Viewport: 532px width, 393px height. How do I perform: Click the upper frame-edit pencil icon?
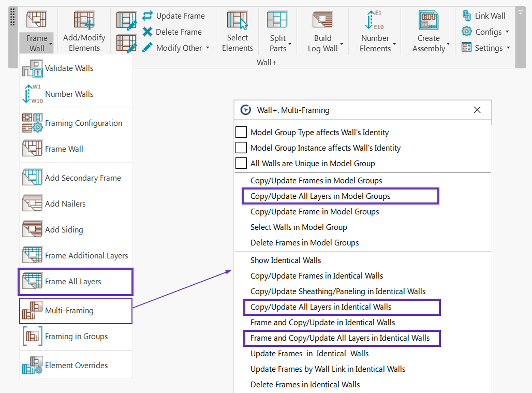[x=127, y=21]
